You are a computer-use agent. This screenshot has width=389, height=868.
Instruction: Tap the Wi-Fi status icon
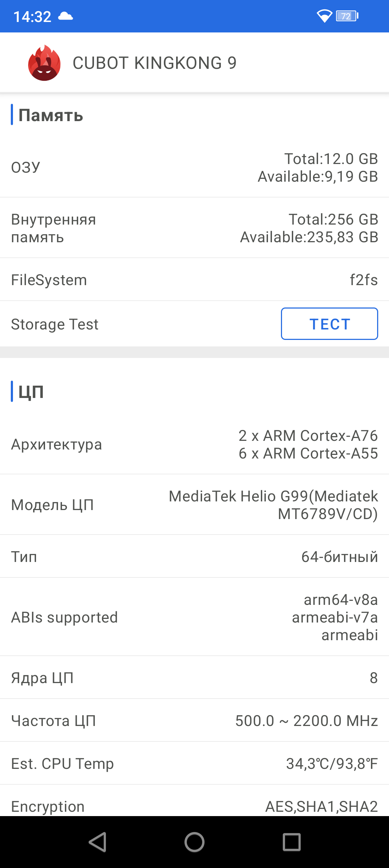324,16
